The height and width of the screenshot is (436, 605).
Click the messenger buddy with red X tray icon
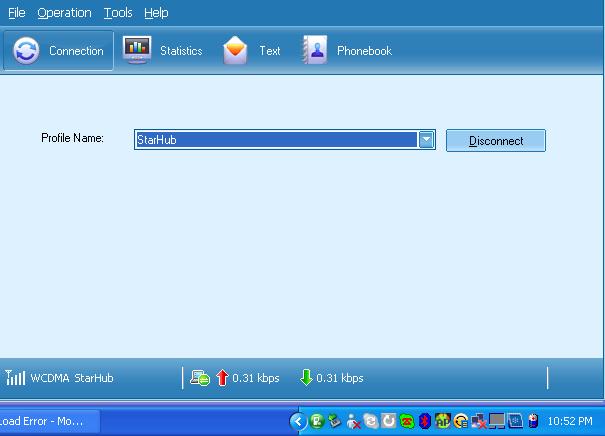coord(353,421)
